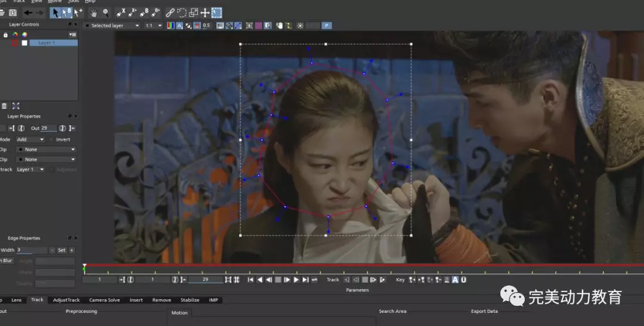Image resolution: width=644 pixels, height=326 pixels.
Task: Open the Insert module tab
Action: pyautogui.click(x=136, y=300)
